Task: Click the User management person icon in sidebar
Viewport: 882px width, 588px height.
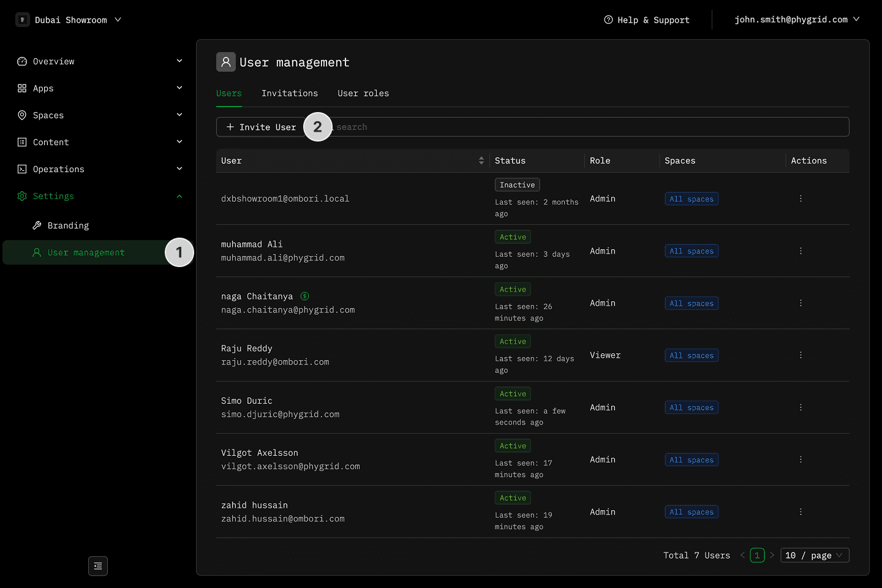Action: pos(37,252)
